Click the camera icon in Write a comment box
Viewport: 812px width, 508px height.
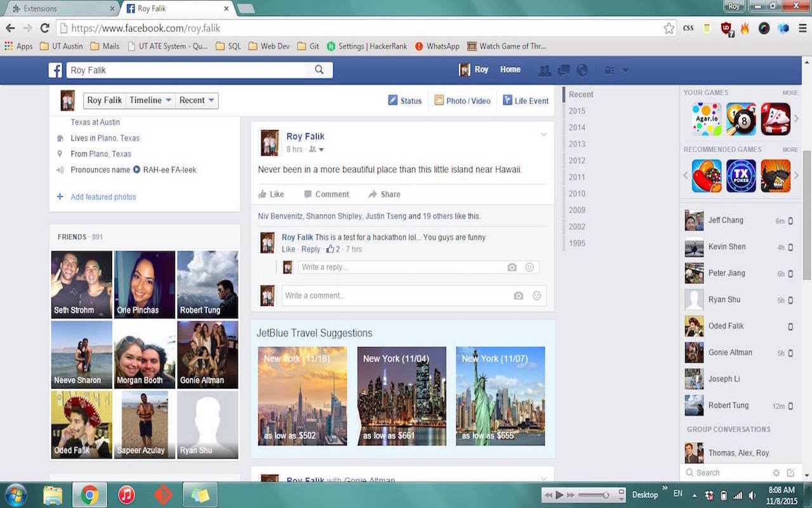pyautogui.click(x=518, y=296)
